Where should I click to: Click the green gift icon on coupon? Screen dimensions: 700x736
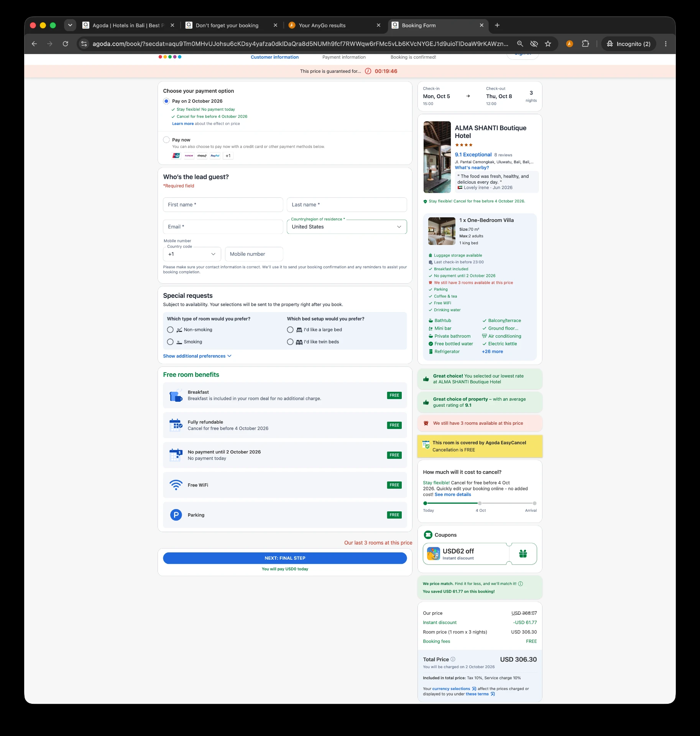click(x=523, y=554)
